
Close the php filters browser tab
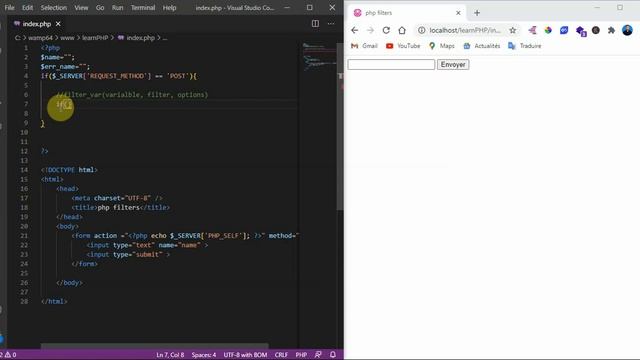(458, 13)
